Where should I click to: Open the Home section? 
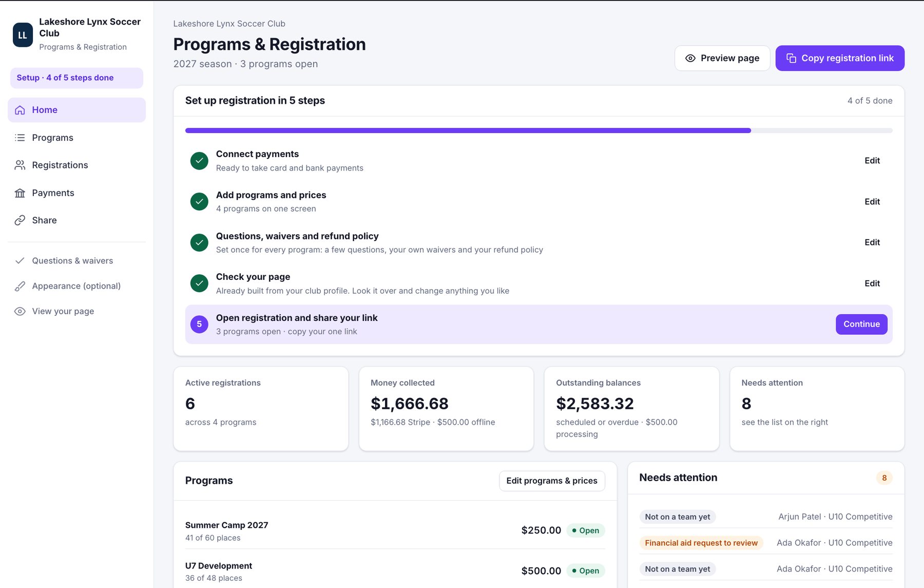point(76,110)
